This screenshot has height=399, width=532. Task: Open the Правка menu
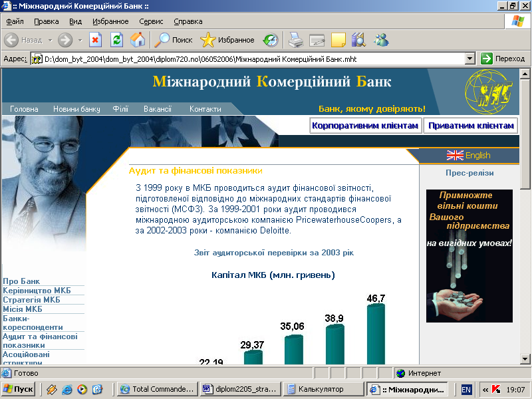coord(47,21)
